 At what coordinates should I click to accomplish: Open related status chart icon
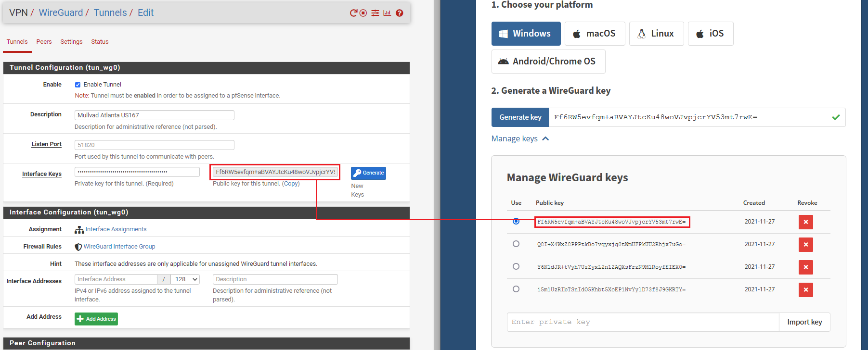pyautogui.click(x=387, y=13)
